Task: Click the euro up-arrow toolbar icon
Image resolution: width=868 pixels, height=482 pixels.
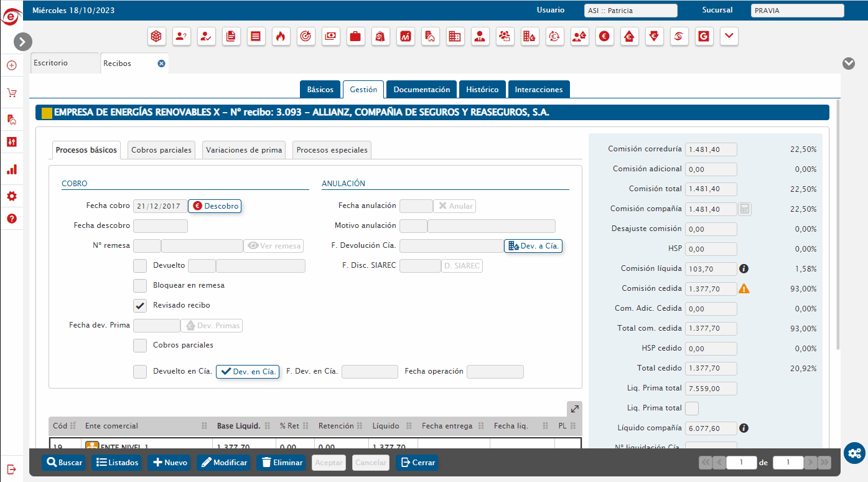Action: click(x=629, y=37)
